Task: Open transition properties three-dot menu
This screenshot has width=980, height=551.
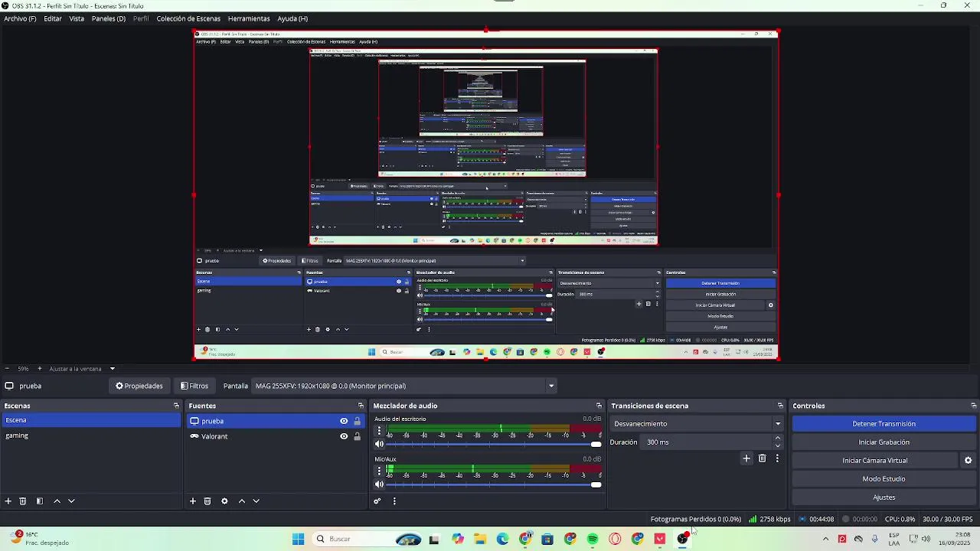Action: coord(777,458)
